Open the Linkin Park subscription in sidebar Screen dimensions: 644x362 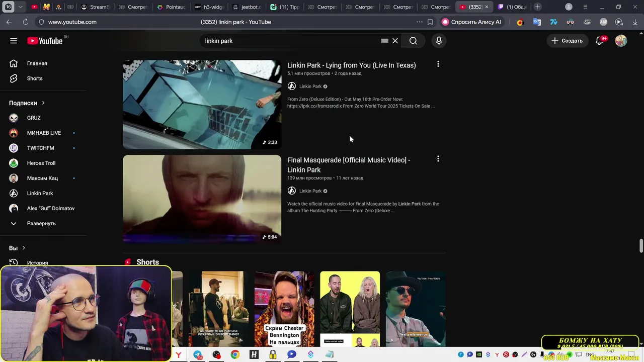coord(40,193)
